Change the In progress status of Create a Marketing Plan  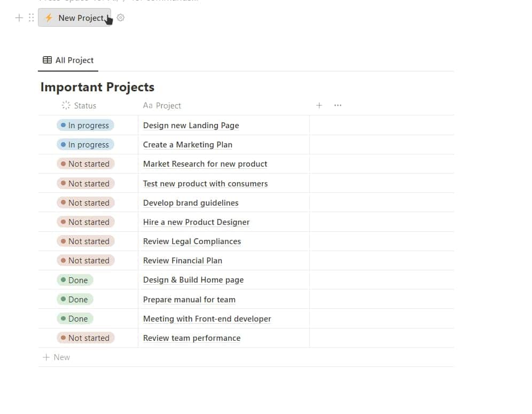pos(85,144)
